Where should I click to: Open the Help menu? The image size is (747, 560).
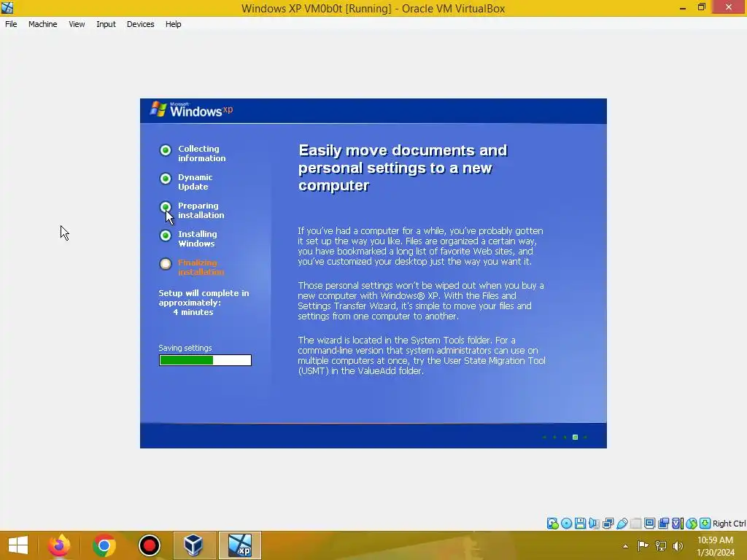point(174,24)
